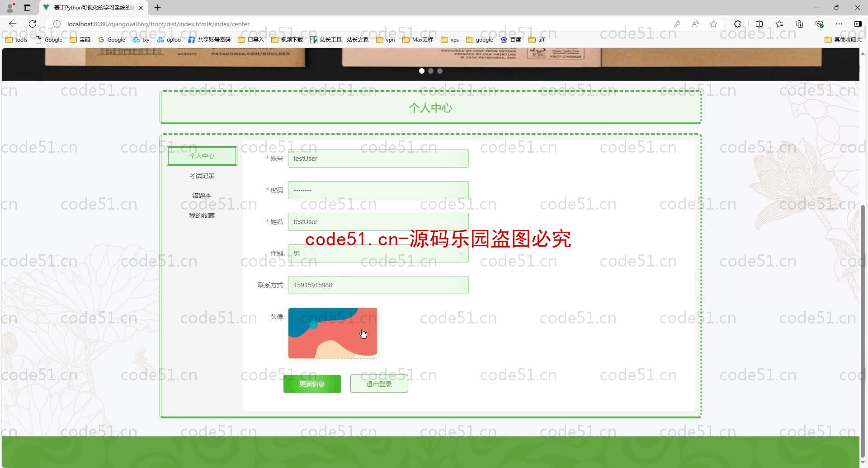
Task: Select the first carousel dot indicator
Action: click(x=422, y=71)
